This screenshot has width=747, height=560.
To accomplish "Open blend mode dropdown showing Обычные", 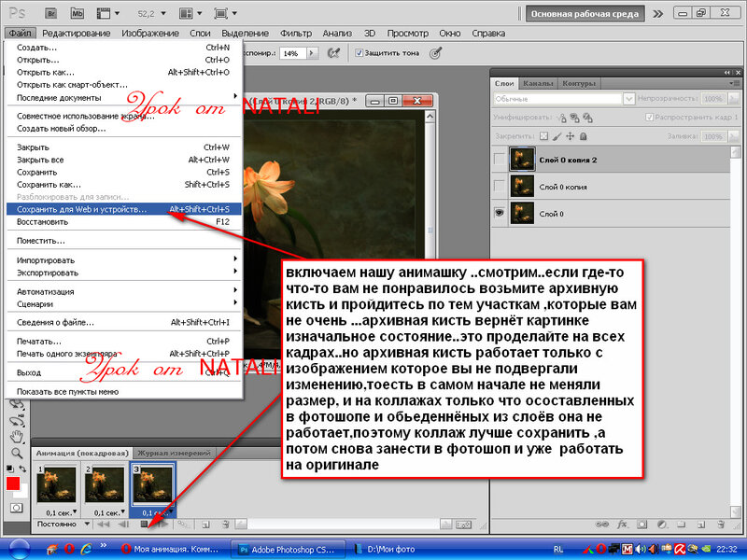I will coord(558,99).
